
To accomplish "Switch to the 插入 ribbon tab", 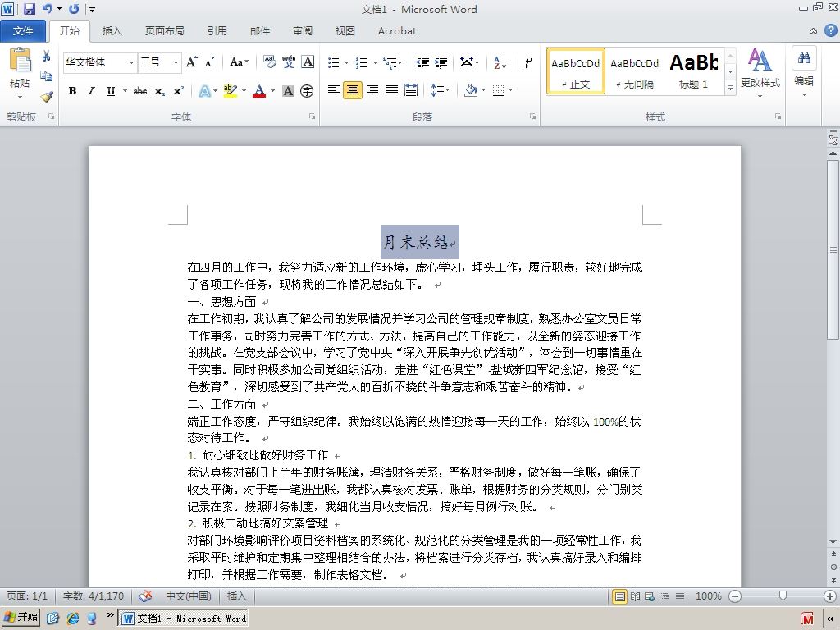I will pyautogui.click(x=112, y=30).
